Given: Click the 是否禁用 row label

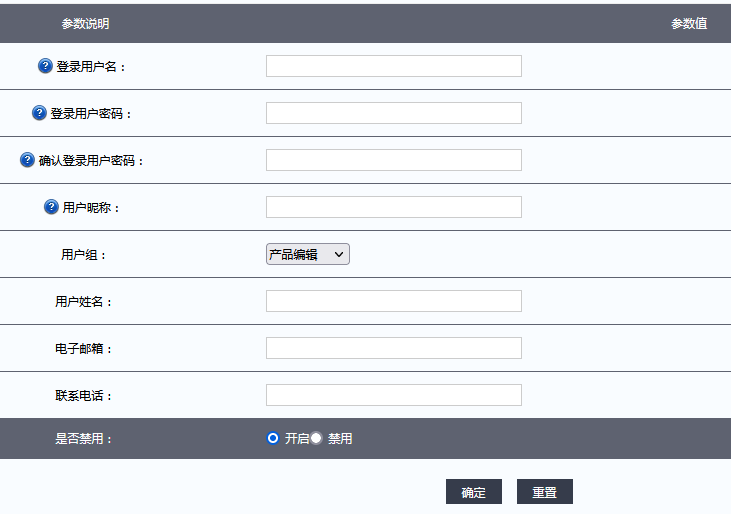Looking at the screenshot, I should (x=84, y=439).
